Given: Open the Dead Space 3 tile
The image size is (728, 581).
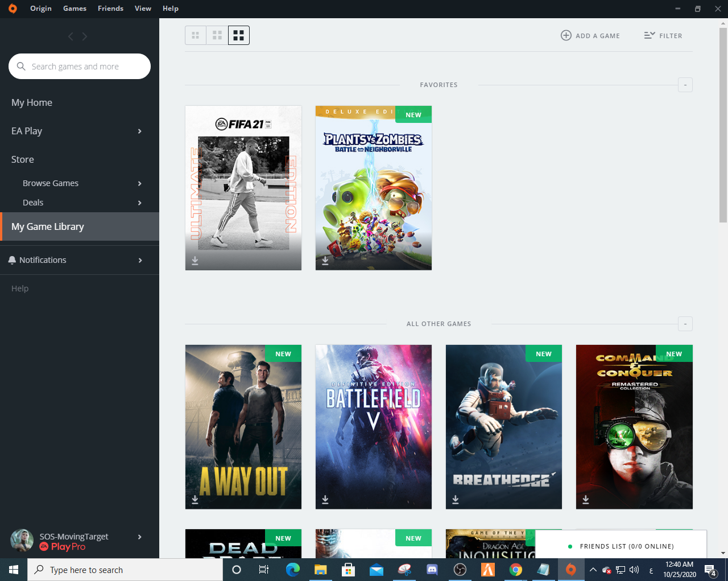Looking at the screenshot, I should tap(374, 543).
